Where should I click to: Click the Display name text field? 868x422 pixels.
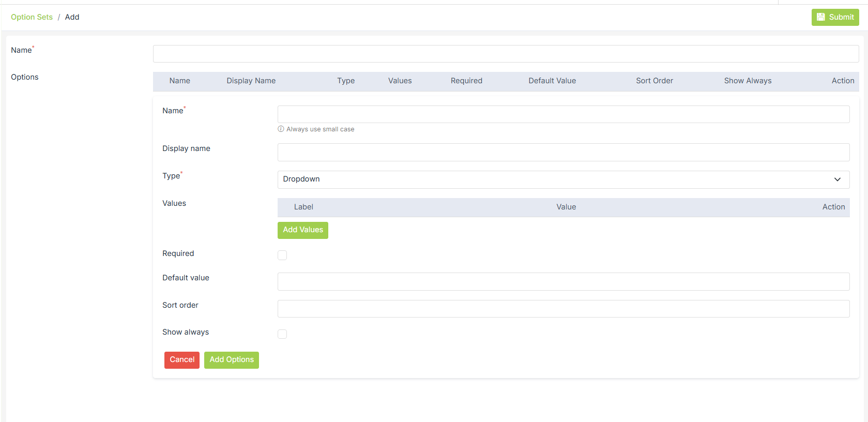click(562, 153)
